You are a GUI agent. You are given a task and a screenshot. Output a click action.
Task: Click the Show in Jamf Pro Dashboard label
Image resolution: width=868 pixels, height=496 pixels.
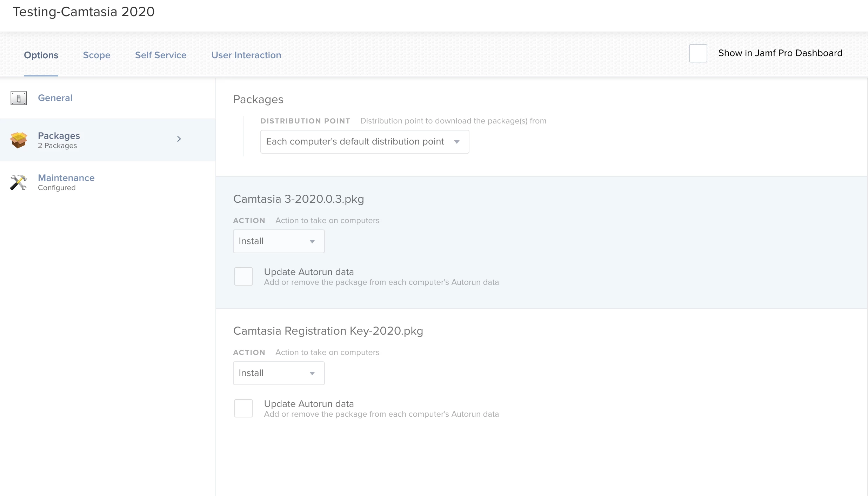pos(780,53)
